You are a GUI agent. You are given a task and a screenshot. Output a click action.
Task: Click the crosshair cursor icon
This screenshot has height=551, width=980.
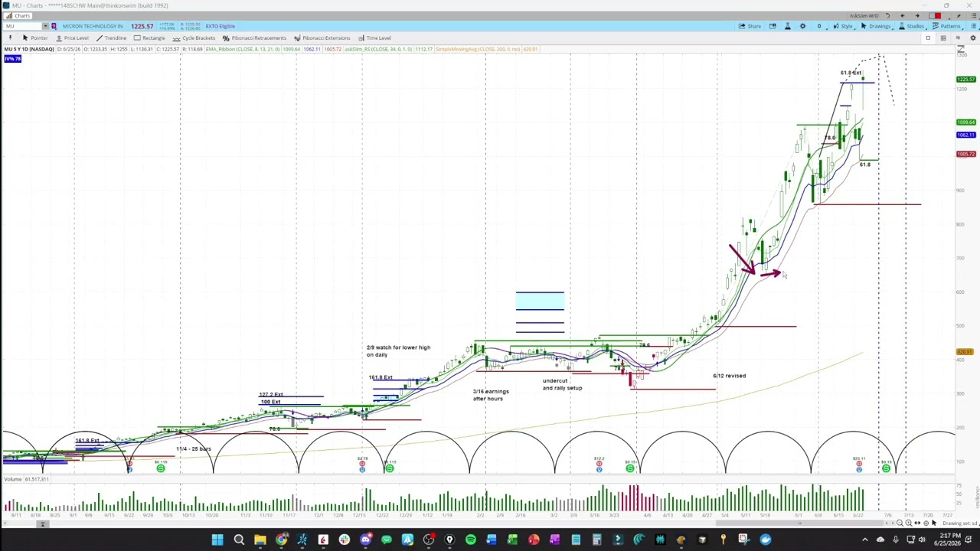point(926,523)
